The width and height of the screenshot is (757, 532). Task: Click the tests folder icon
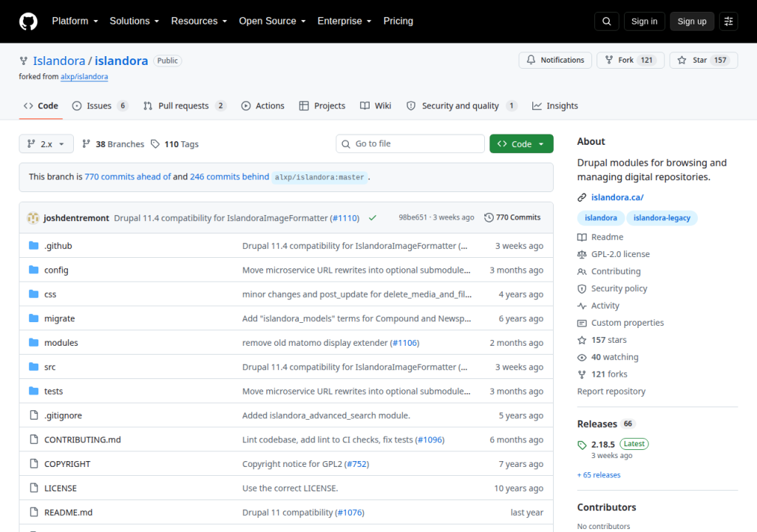33,391
